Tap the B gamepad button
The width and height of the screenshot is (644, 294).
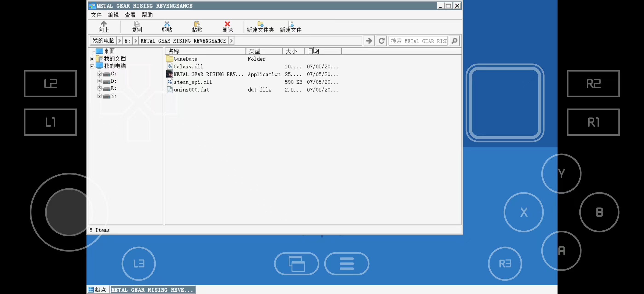[599, 212]
